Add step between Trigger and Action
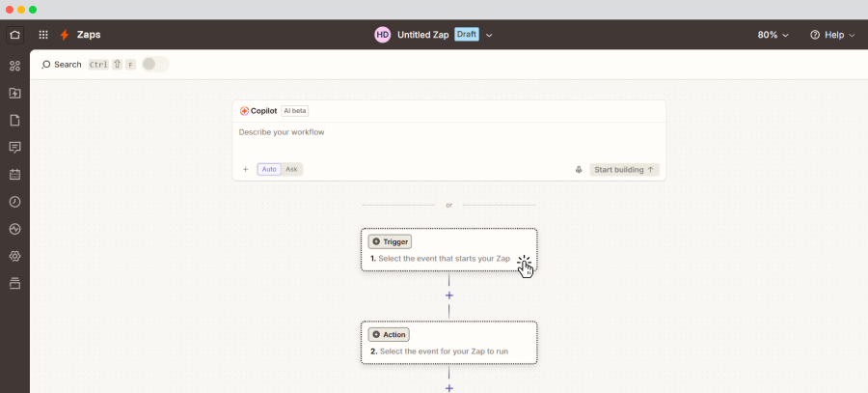Viewport: 868px width, 393px height. (448, 295)
